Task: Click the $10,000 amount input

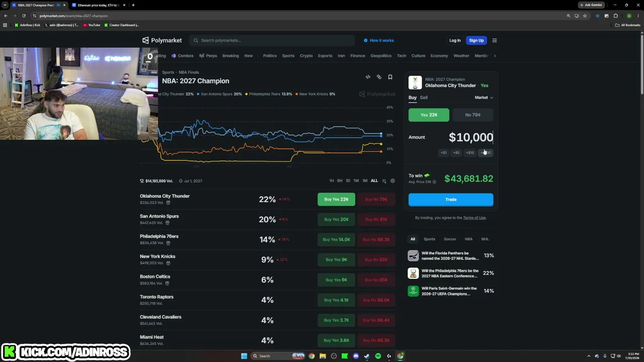Action: point(471,137)
